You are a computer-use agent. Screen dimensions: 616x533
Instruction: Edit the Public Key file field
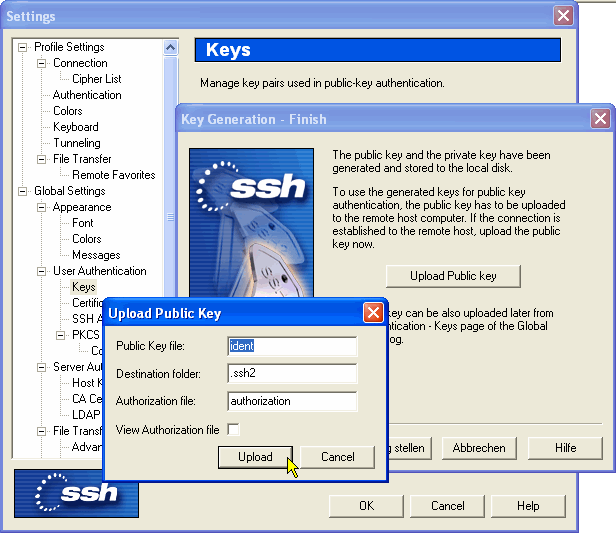(292, 346)
